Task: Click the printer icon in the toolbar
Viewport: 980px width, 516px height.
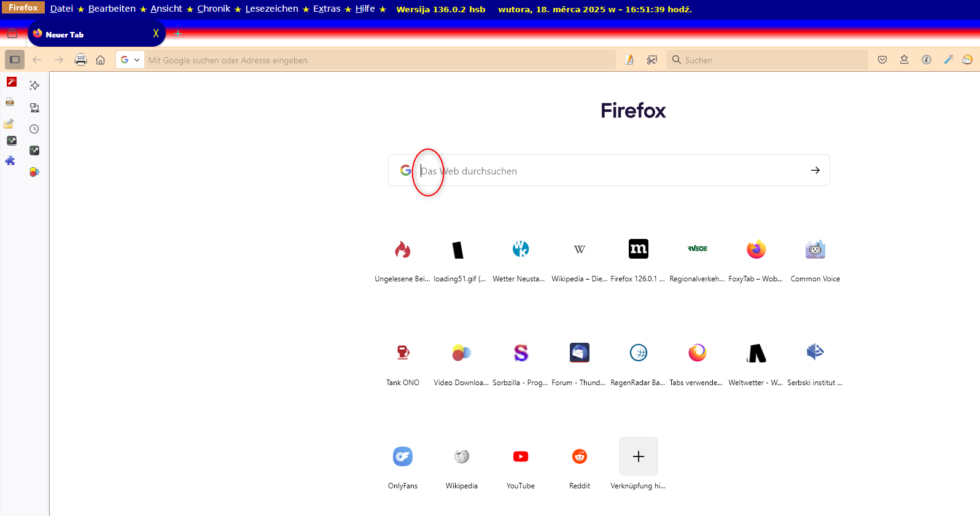Action: click(x=80, y=60)
